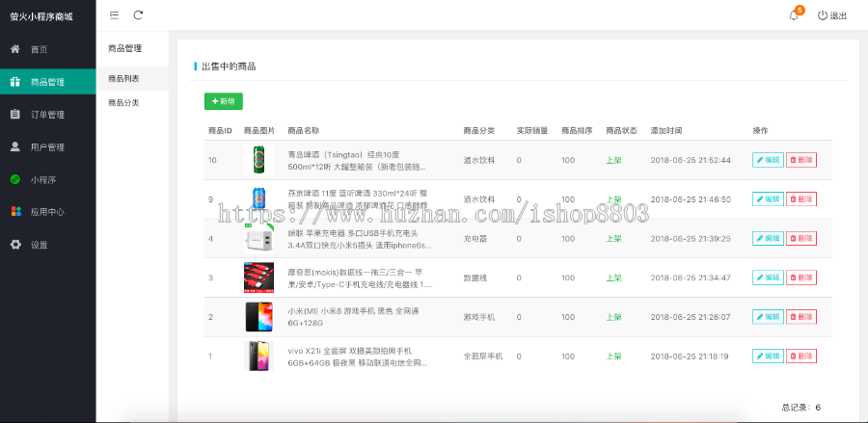Click the product name starting 小米(MI)
Image resolution: width=868 pixels, height=423 pixels.
[x=353, y=317]
